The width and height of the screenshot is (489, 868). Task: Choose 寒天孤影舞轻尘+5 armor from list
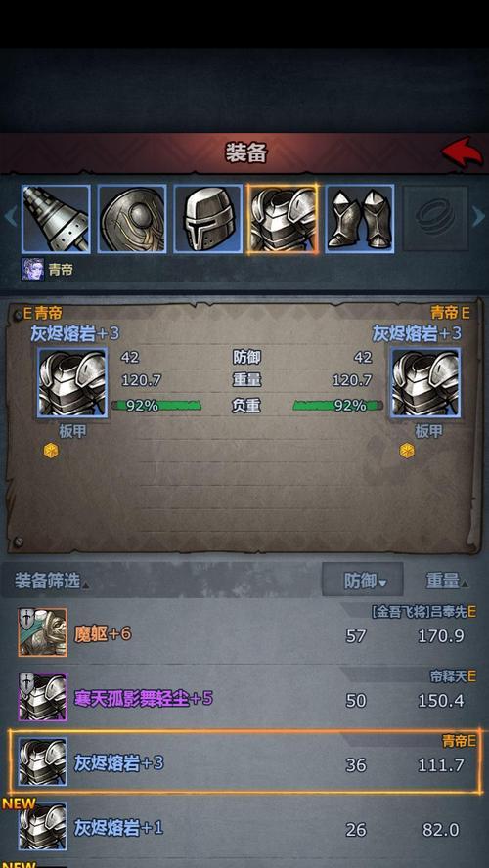(x=244, y=698)
